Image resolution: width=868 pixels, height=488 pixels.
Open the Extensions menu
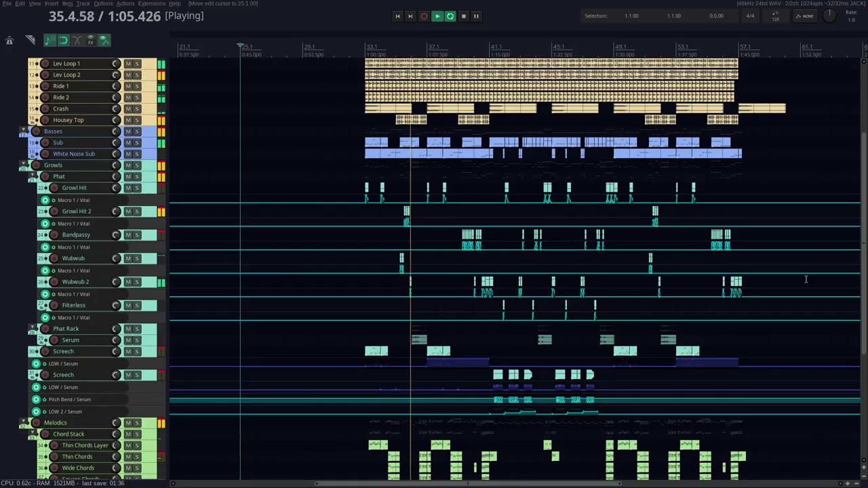(152, 4)
